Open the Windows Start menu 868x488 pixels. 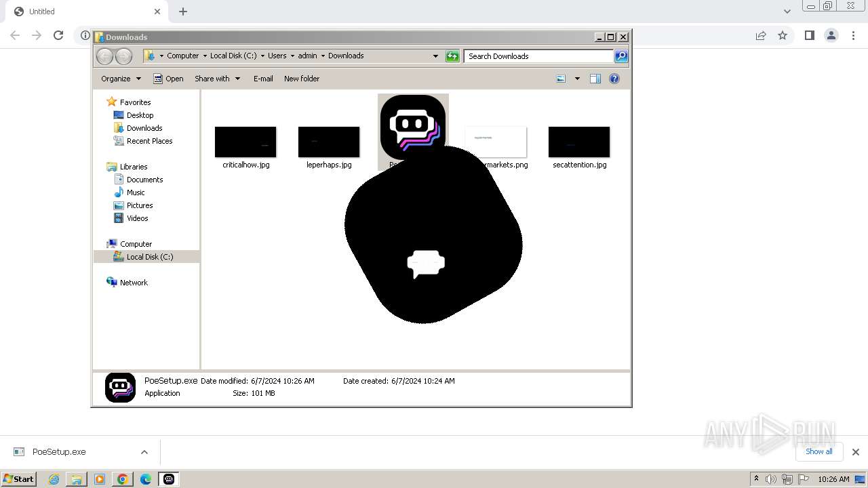[x=18, y=479]
